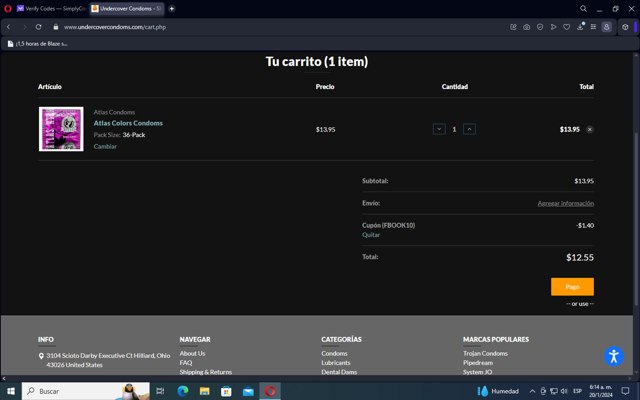Open the Lubricants category footer link

click(x=336, y=363)
